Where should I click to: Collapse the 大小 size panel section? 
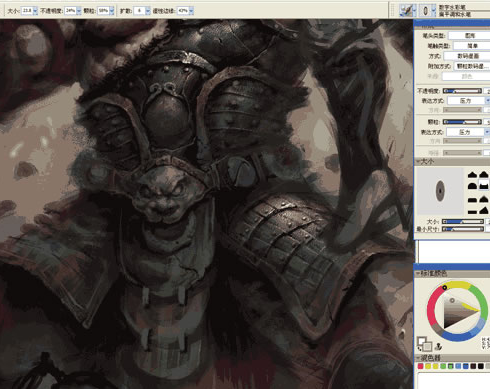[418, 161]
